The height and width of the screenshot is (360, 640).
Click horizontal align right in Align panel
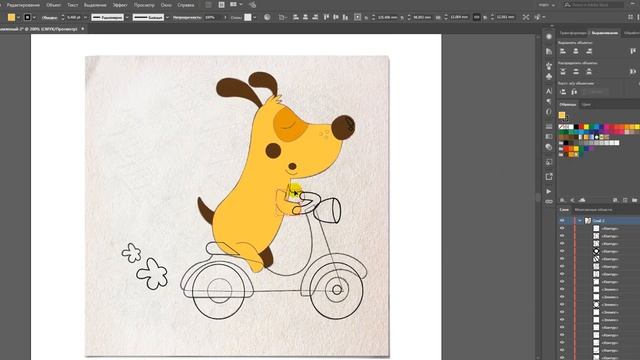[589, 51]
